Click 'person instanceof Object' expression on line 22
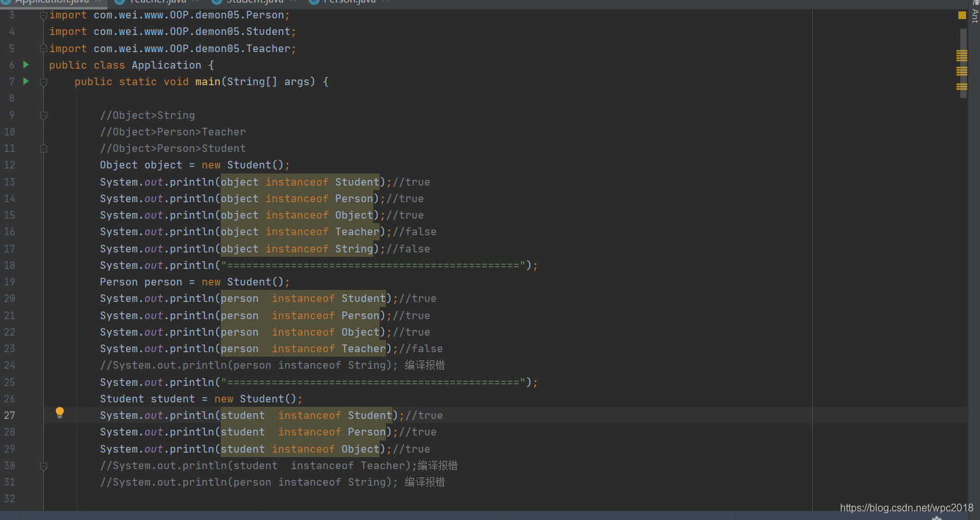Viewport: 980px width, 520px height. point(300,332)
